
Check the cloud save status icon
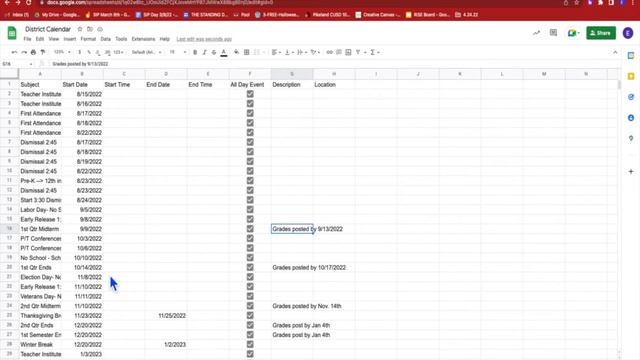(100, 29)
